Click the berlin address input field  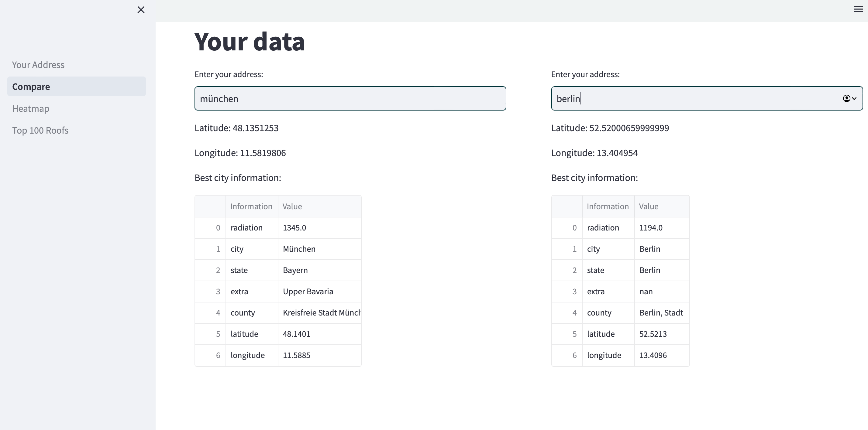[694, 98]
